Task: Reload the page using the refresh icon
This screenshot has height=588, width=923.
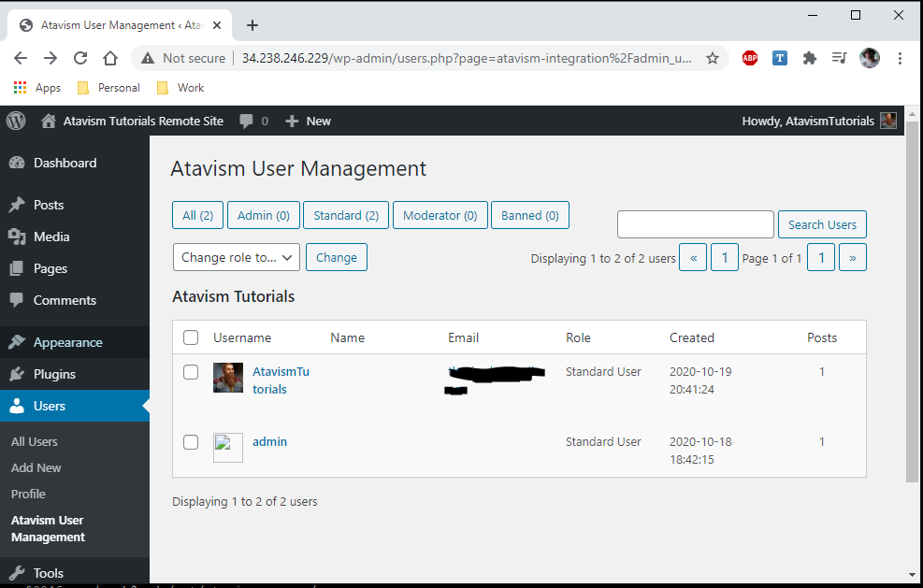Action: click(80, 58)
